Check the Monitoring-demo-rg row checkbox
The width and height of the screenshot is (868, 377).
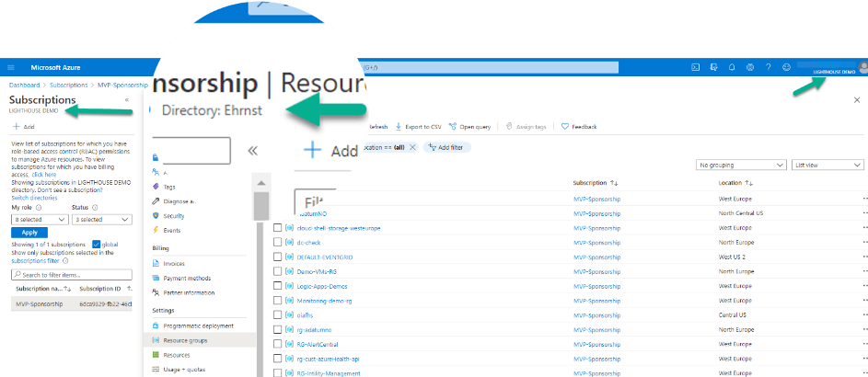click(278, 301)
